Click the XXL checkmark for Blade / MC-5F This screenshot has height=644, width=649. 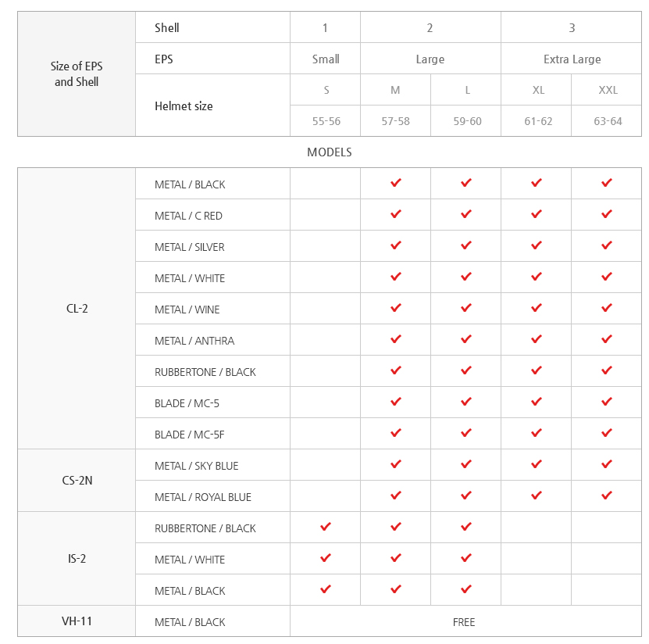tap(607, 433)
